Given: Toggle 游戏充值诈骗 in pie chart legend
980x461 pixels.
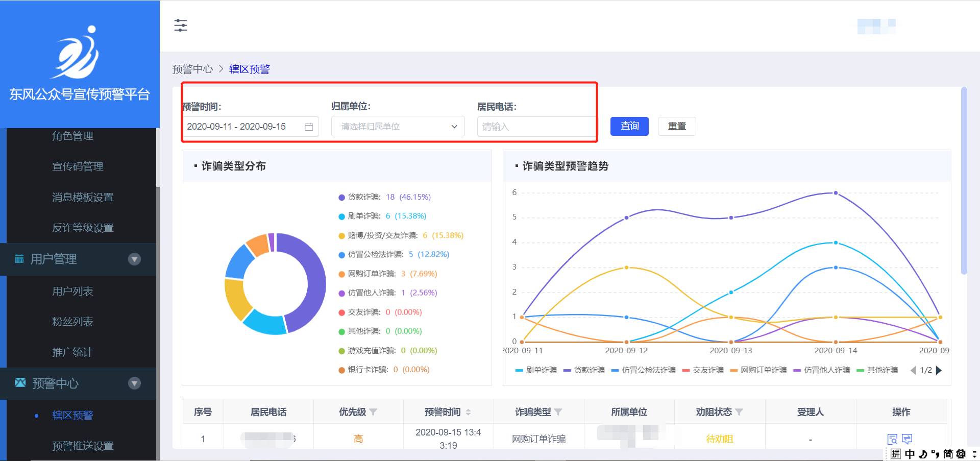Looking at the screenshot, I should tap(388, 350).
